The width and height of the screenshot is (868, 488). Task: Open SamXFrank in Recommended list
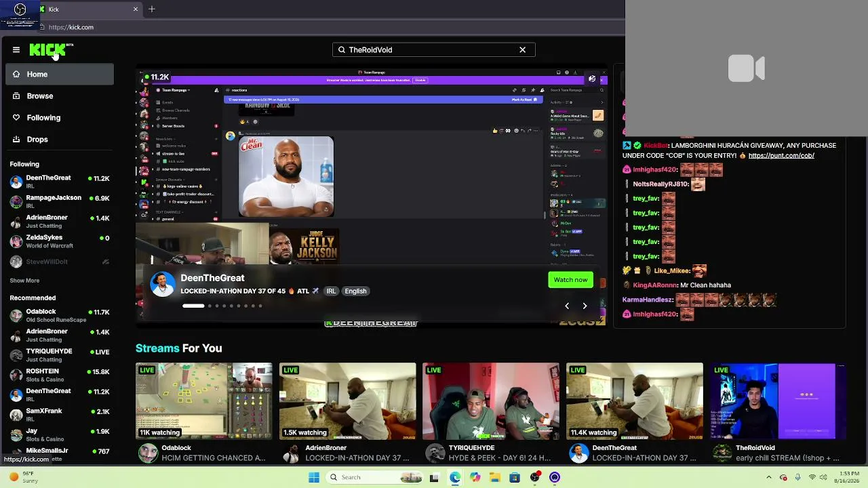pos(60,415)
